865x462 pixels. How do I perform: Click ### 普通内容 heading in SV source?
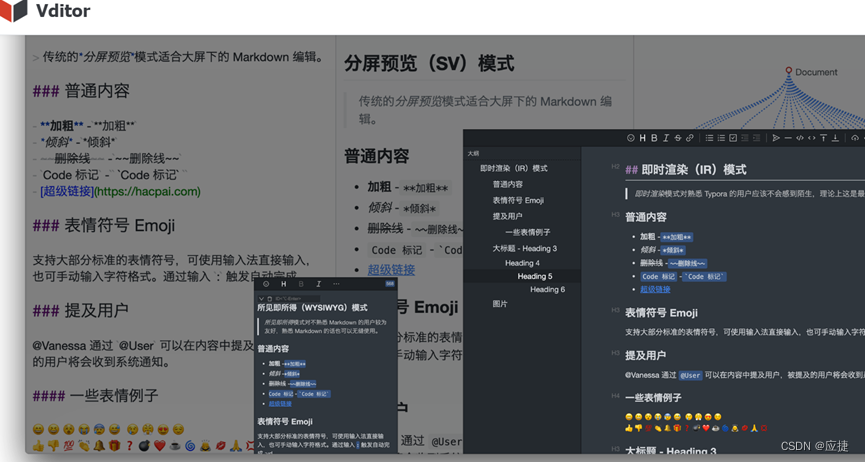pyautogui.click(x=81, y=91)
